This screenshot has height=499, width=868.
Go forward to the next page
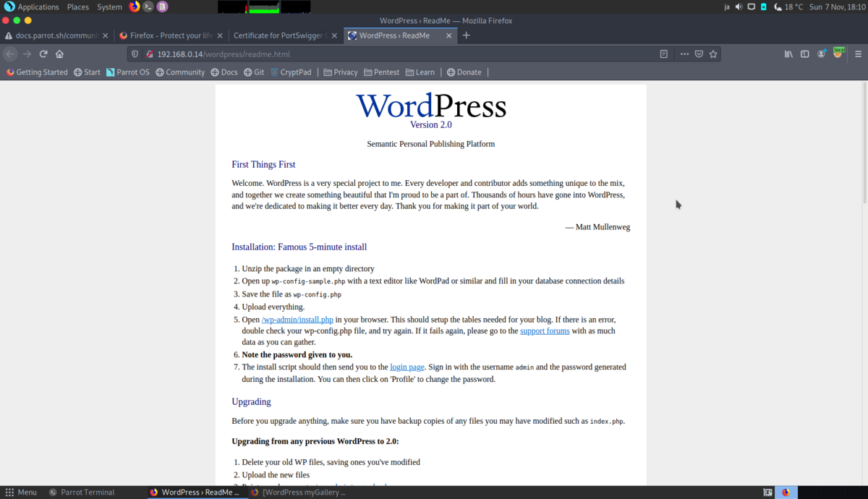[27, 54]
